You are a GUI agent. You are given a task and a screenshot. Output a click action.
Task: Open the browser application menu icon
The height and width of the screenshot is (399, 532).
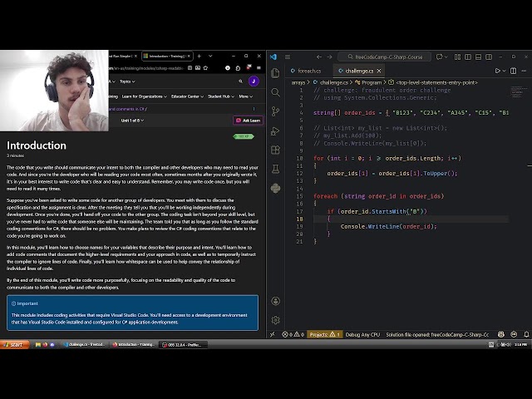(x=259, y=68)
